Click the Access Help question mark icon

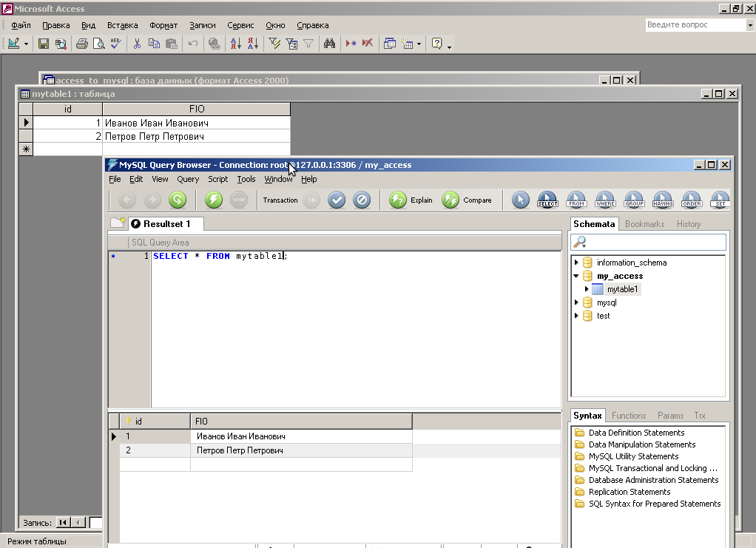[437, 44]
